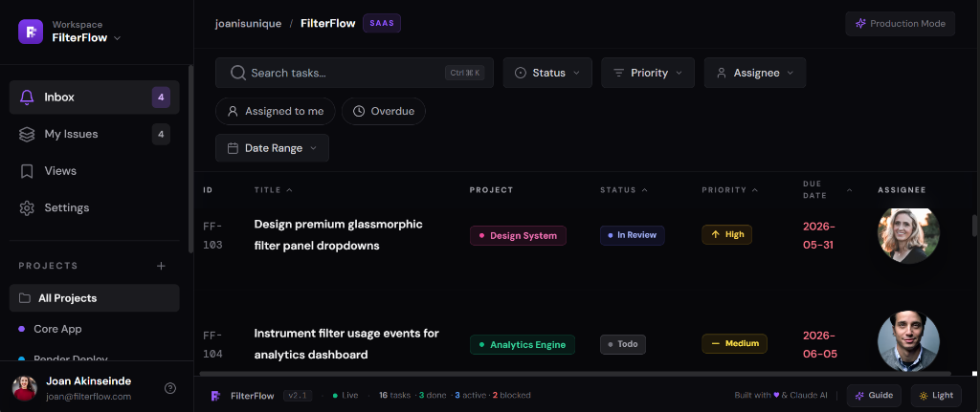
Task: Click the FilterFlow breadcrumb title
Action: pyautogui.click(x=328, y=24)
